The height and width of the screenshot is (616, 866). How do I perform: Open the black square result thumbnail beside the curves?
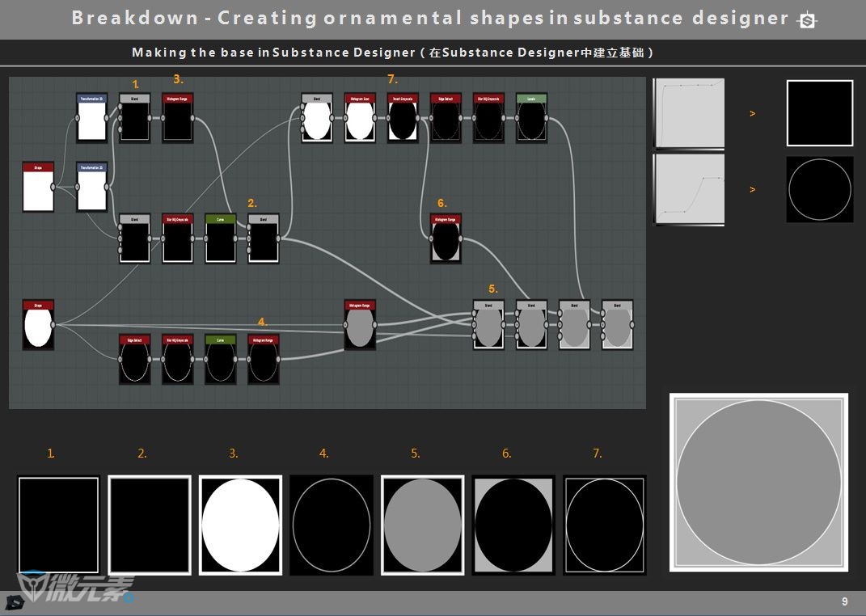click(820, 113)
